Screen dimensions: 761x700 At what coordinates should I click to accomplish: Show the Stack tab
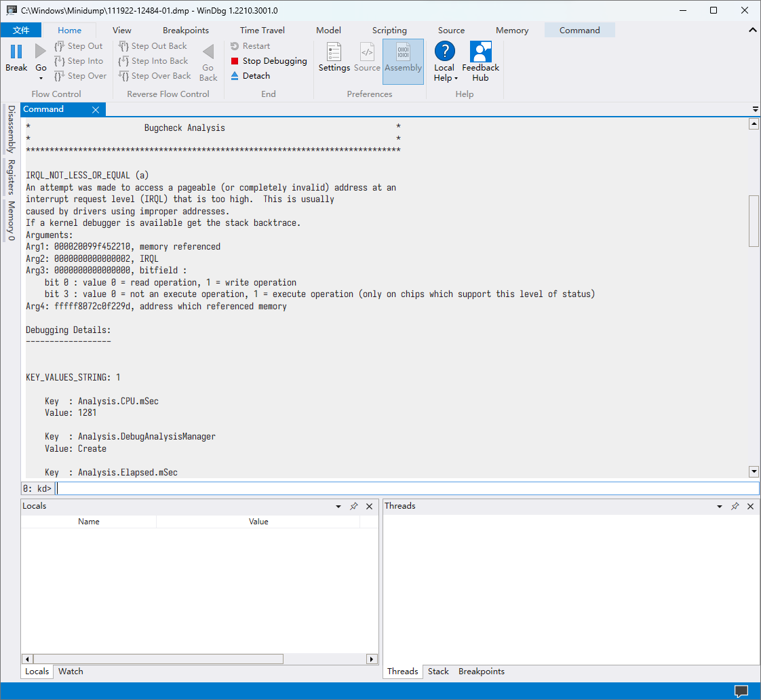tap(438, 672)
